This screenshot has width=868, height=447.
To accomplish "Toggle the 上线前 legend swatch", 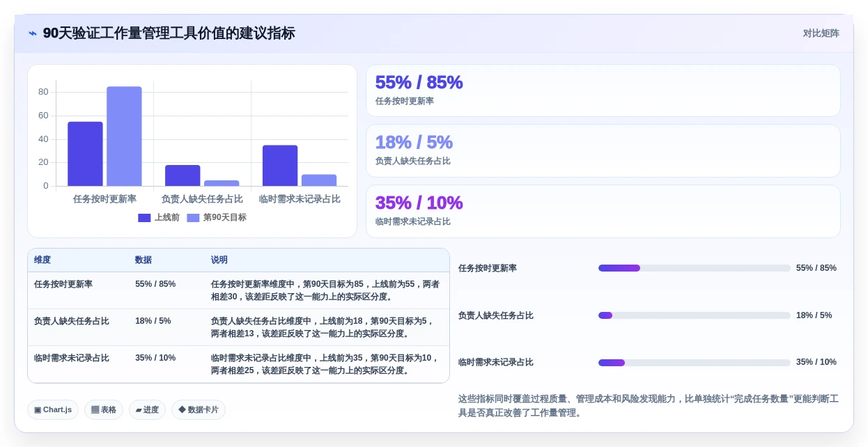I will (x=144, y=217).
